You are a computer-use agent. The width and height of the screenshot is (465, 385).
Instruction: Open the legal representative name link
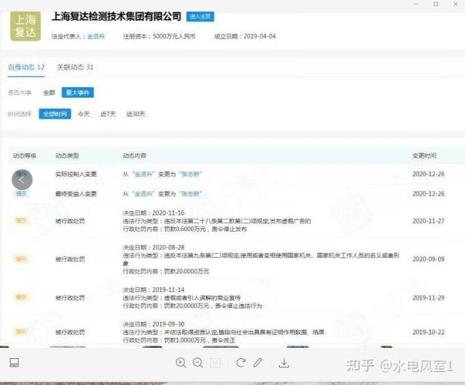[x=96, y=36]
